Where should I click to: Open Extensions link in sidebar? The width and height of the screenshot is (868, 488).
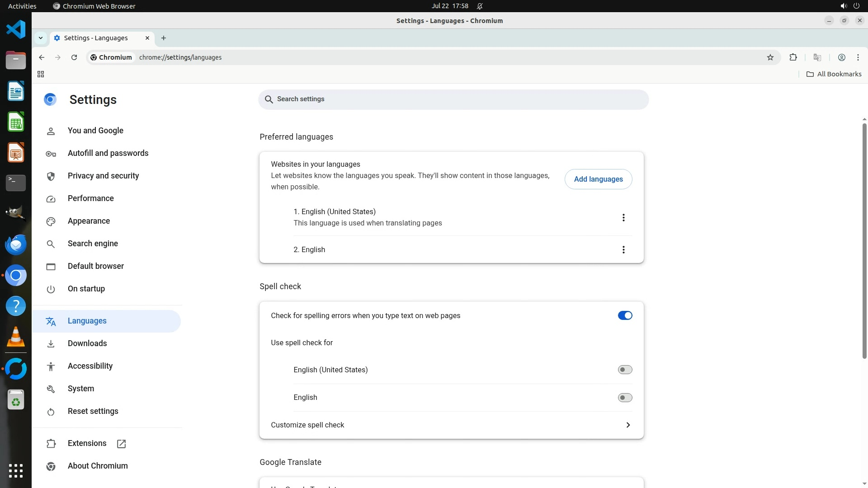point(87,443)
